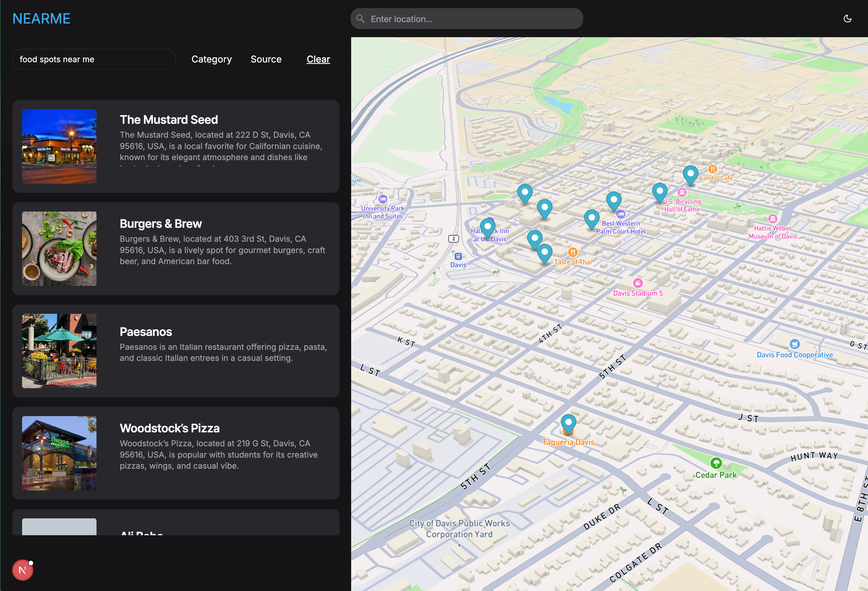
Task: Click the Davis Food Cooperative cart icon
Action: [794, 344]
